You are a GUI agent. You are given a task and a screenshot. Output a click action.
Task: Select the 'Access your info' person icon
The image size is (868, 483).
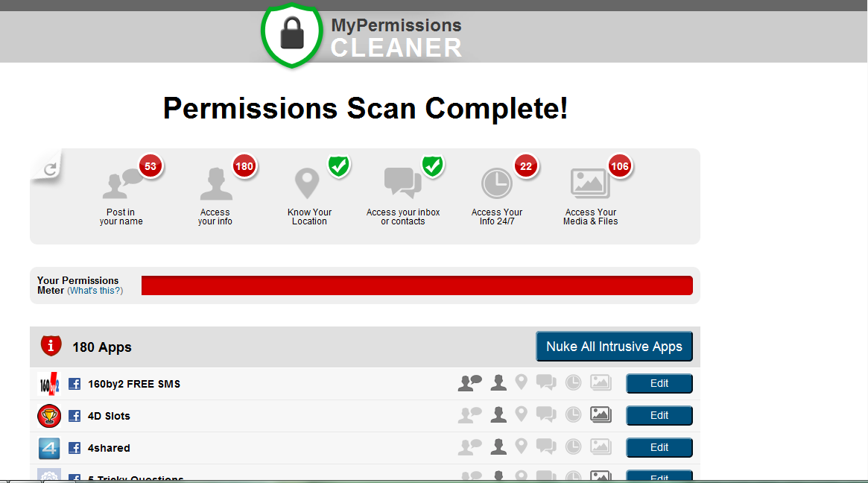tap(216, 184)
